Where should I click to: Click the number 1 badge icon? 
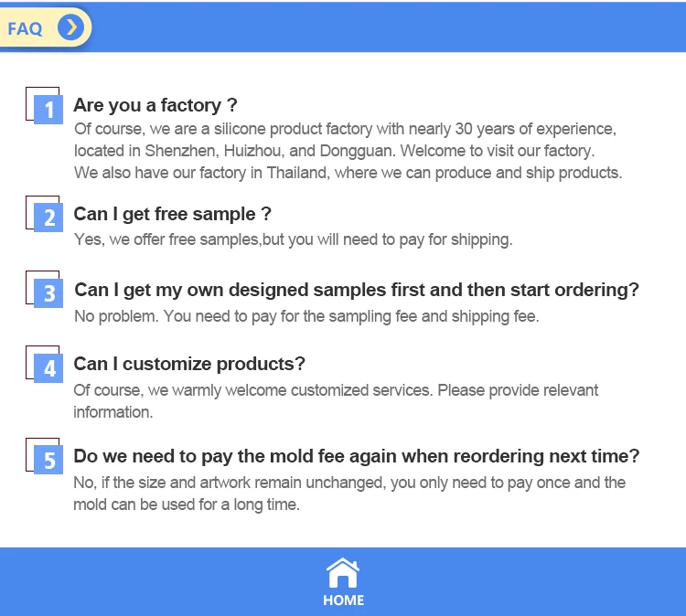48,110
